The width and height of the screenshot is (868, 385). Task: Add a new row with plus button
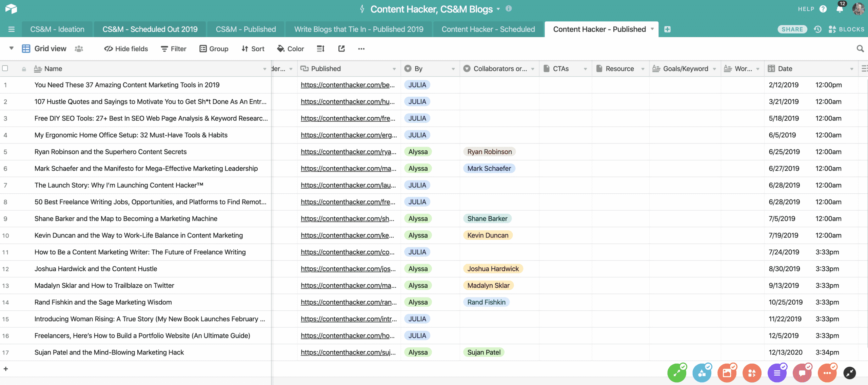click(6, 369)
